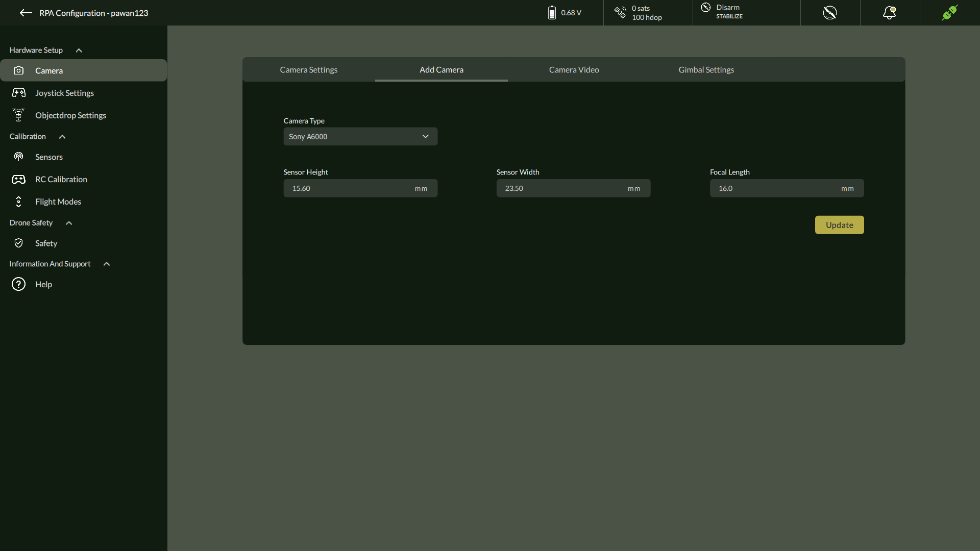
Task: Click the Objectdrop drone icon
Action: click(x=18, y=115)
